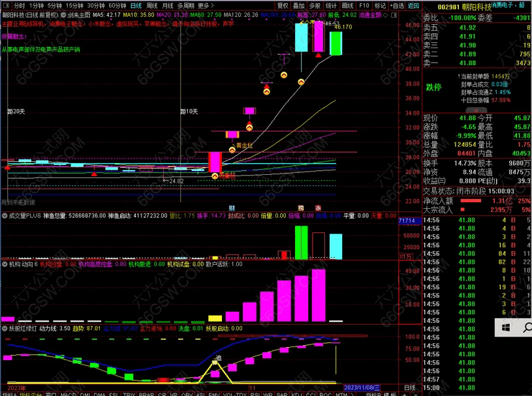The width and height of the screenshot is (532, 396).
Task: Click the 财 event marker under the chart
Action: pyautogui.click(x=232, y=208)
